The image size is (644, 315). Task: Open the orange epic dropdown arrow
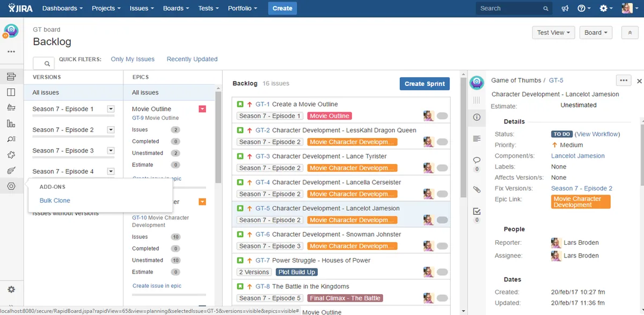(202, 202)
